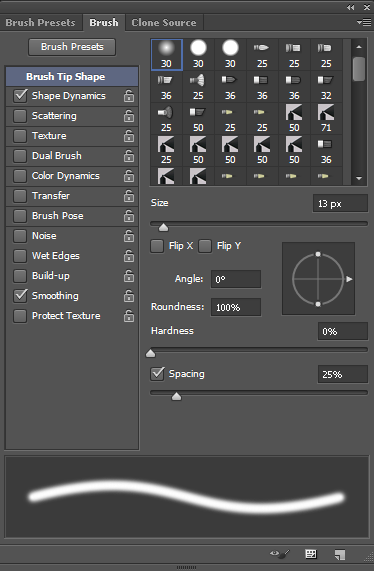Click the brush list scroll-down arrow
This screenshot has width=374, height=571.
click(x=359, y=178)
